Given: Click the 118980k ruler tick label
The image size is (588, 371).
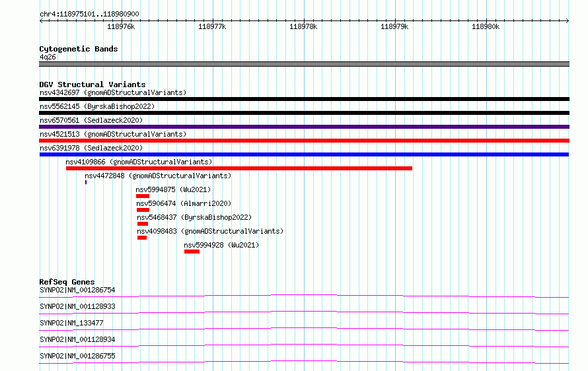Looking at the screenshot, I should [485, 26].
